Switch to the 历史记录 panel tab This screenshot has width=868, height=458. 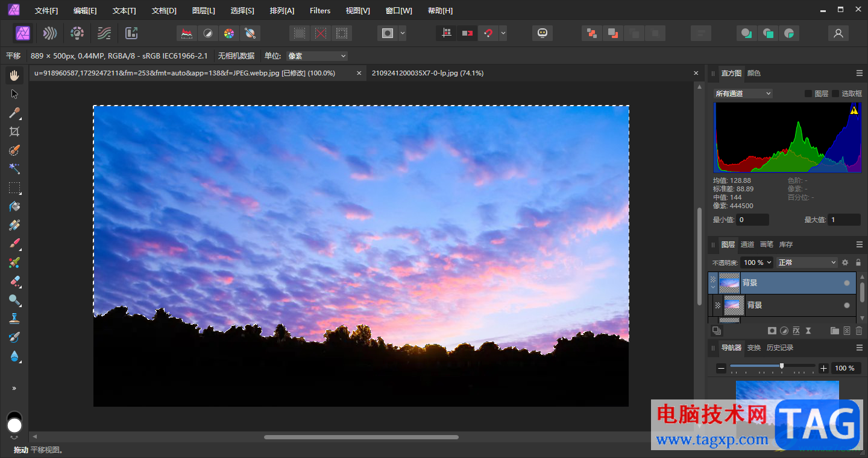pos(779,348)
